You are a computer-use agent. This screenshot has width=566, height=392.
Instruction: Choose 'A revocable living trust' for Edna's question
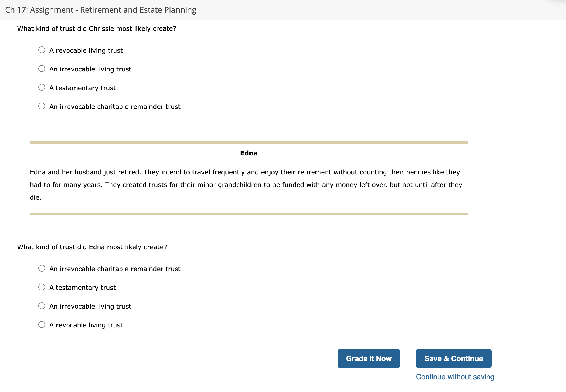click(42, 324)
